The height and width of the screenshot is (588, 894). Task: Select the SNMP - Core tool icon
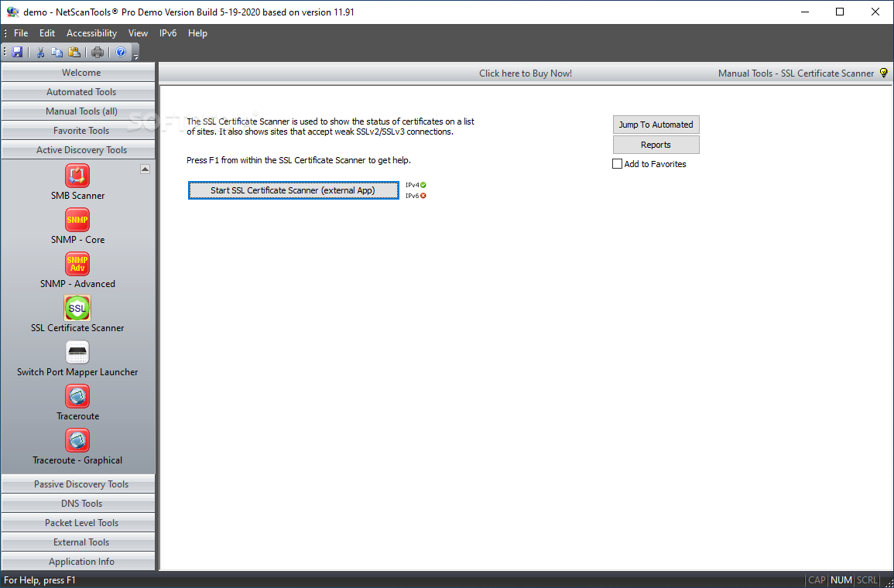[77, 220]
